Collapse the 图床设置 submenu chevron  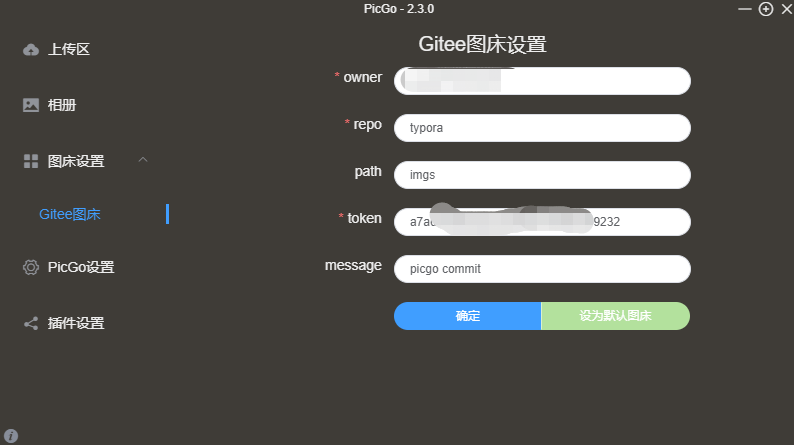[x=143, y=159]
